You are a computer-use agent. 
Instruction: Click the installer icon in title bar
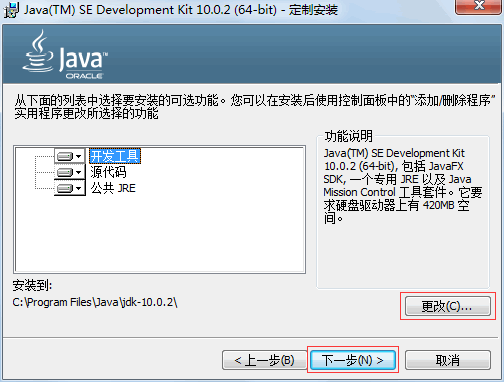pyautogui.click(x=11, y=9)
